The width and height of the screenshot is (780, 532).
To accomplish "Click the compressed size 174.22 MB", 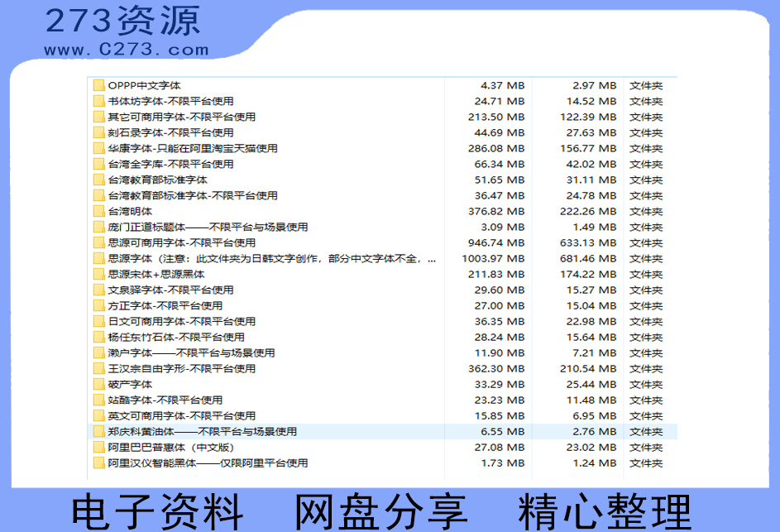I will (588, 274).
